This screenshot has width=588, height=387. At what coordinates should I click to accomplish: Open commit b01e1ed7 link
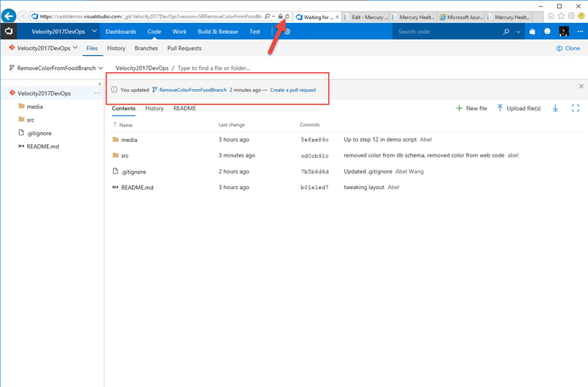click(x=315, y=188)
